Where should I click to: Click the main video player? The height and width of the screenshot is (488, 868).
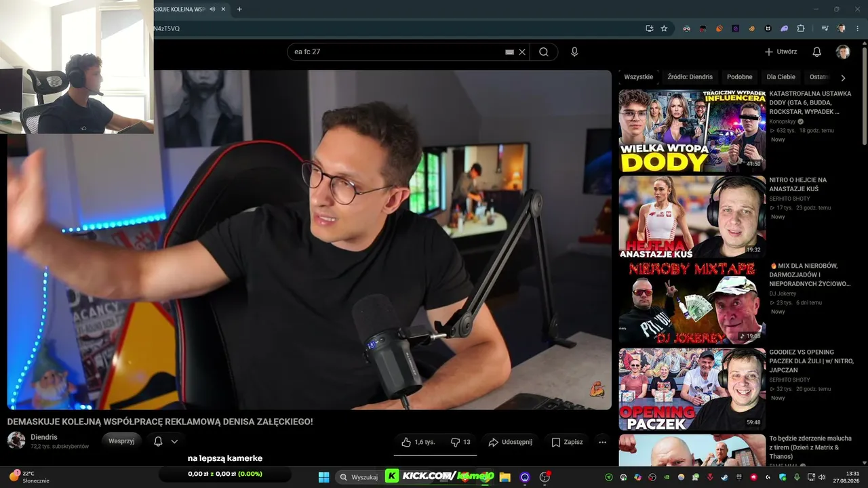click(309, 240)
